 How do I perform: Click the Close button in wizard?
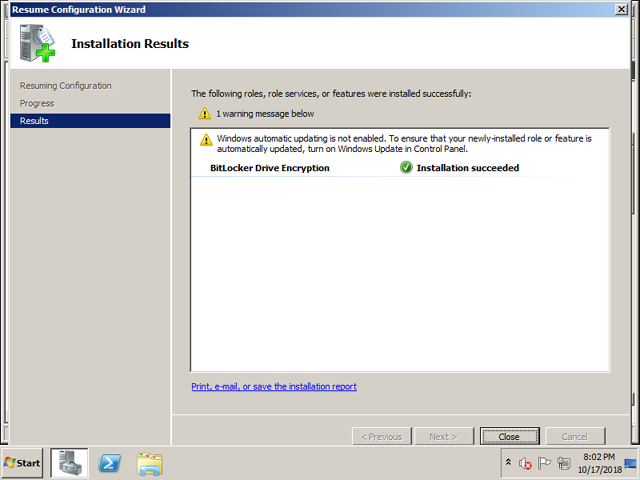[x=509, y=436]
